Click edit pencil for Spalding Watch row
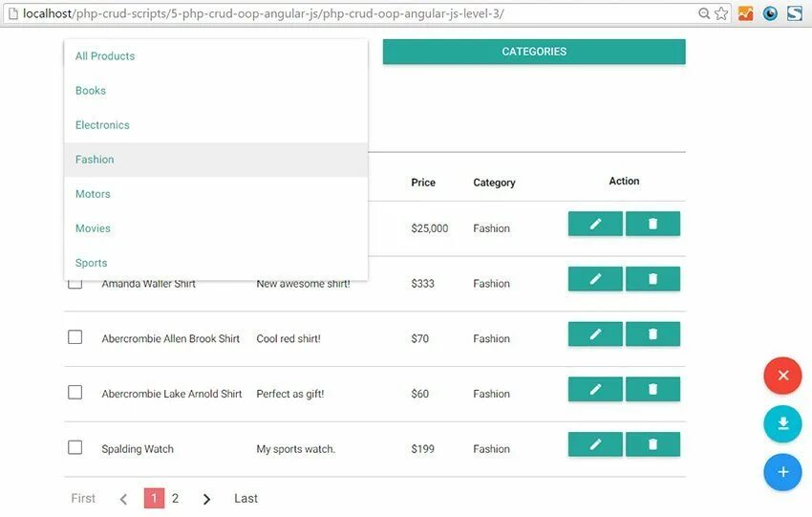Image resolution: width=812 pixels, height=517 pixels. [x=595, y=444]
